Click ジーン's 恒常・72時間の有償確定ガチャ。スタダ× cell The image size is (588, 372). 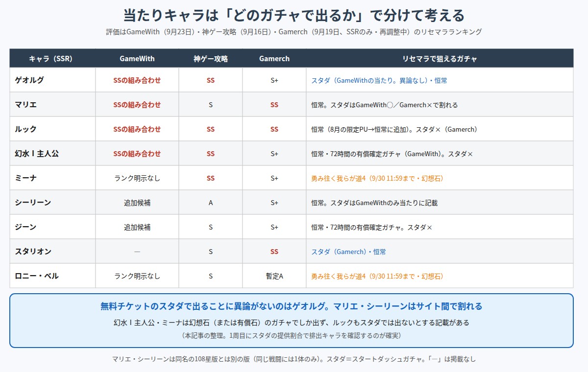click(x=440, y=227)
